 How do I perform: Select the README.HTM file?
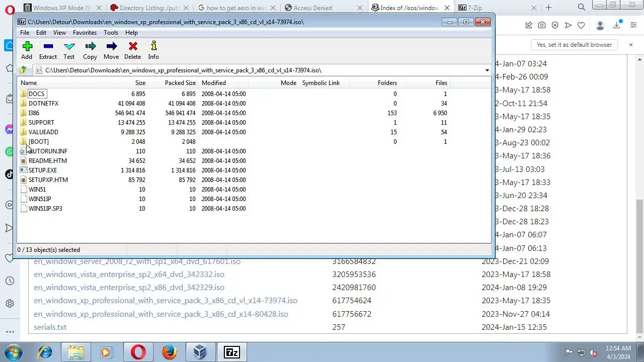pos(47,161)
